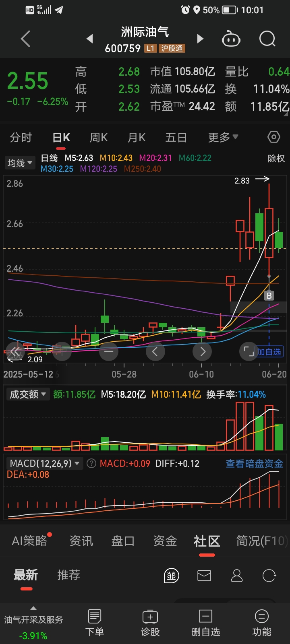Tap current price 2.55

(27, 81)
